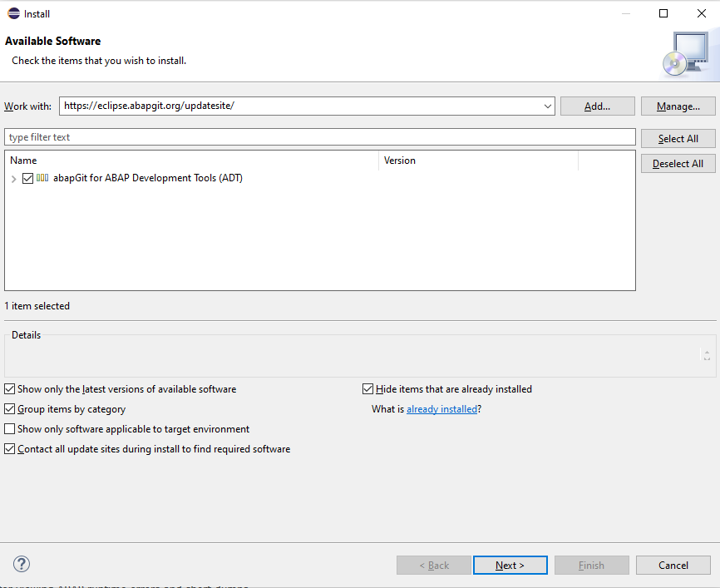This screenshot has width=720, height=588.
Task: Uncheck Contact all update sites during install
Action: (10, 449)
